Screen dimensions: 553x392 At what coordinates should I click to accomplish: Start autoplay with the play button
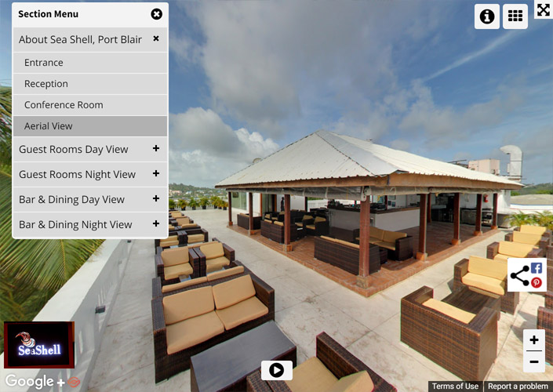[x=276, y=370]
